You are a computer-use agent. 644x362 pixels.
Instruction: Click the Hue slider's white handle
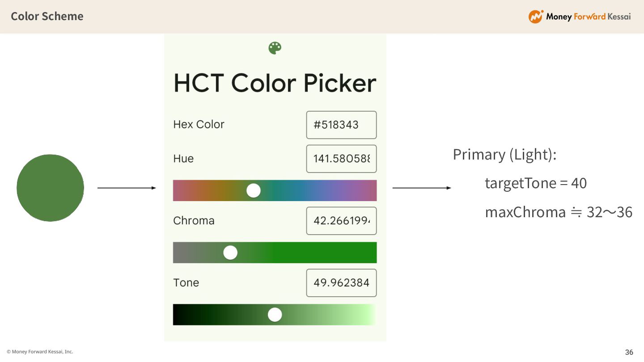coord(254,190)
